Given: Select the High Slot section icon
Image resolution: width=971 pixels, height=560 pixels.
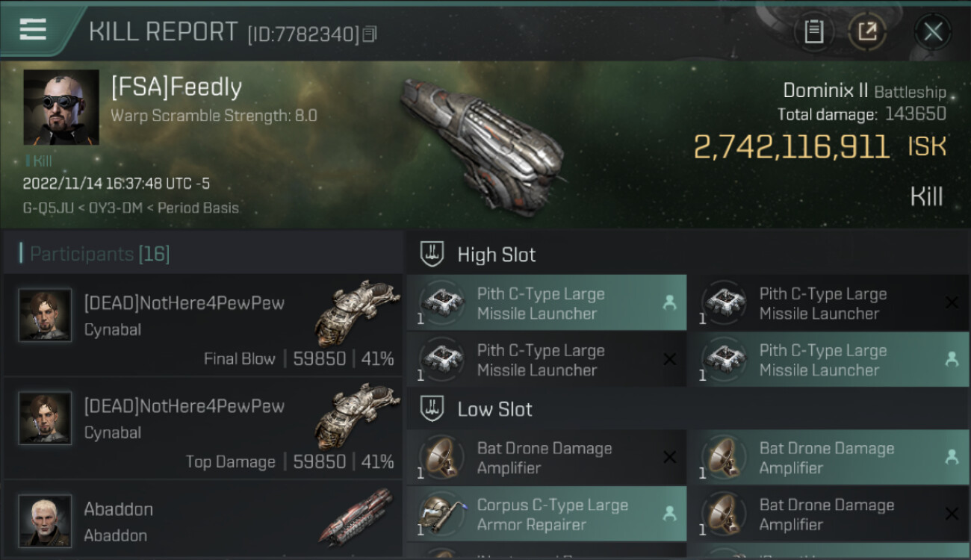Looking at the screenshot, I should (x=432, y=255).
